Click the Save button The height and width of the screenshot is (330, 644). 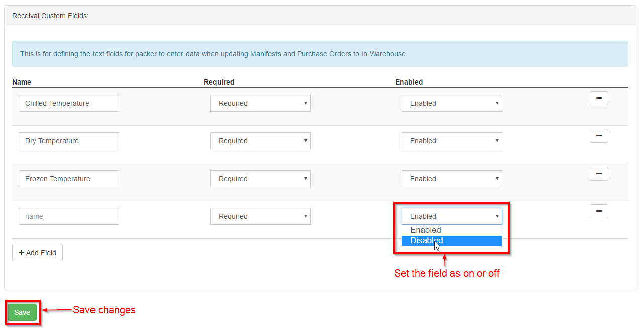(22, 312)
